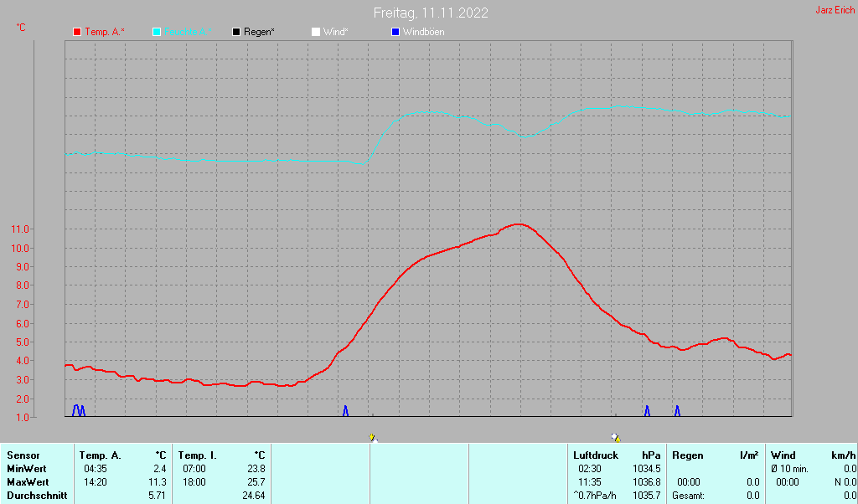The image size is (858, 504).
Task: Click the black Regen legend square
Action: click(x=236, y=32)
